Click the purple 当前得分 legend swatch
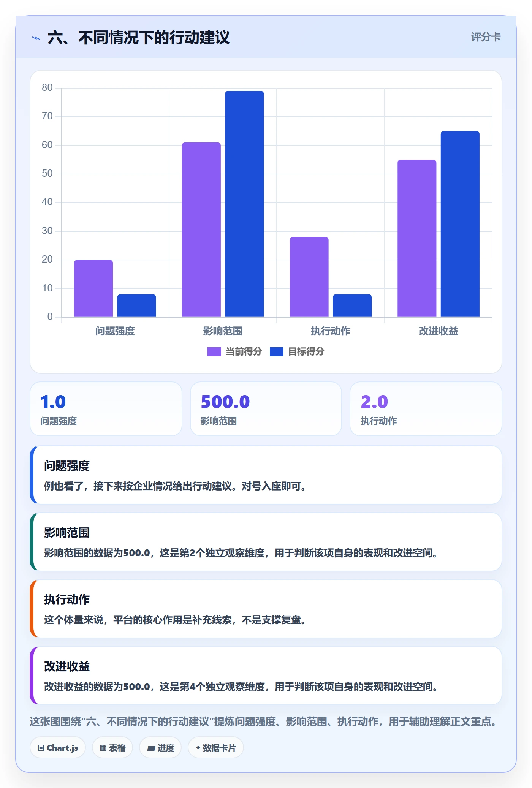 coord(214,352)
